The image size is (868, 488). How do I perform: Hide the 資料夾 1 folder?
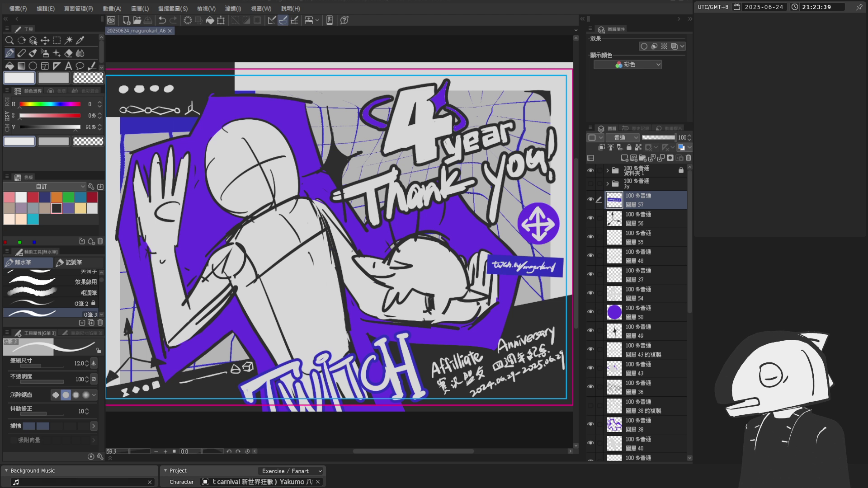[x=590, y=170]
